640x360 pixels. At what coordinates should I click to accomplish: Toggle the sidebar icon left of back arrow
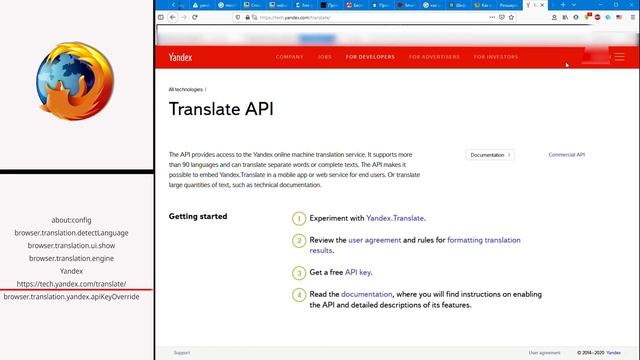tap(161, 17)
